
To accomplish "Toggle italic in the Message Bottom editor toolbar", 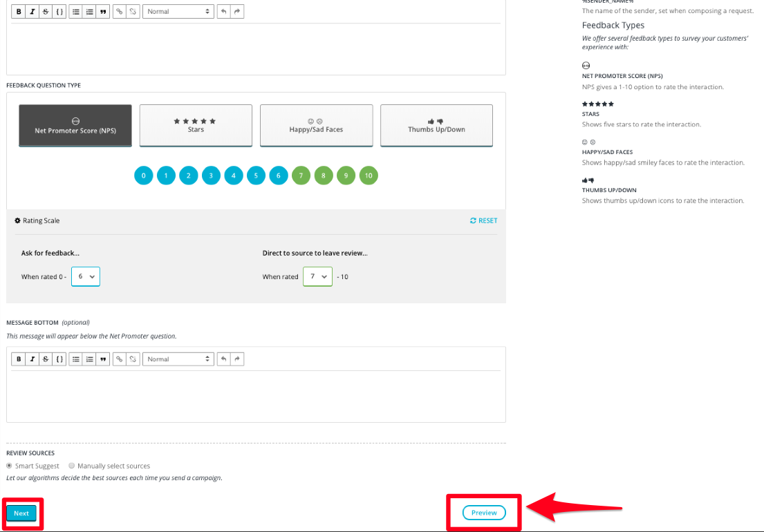I will (x=32, y=359).
